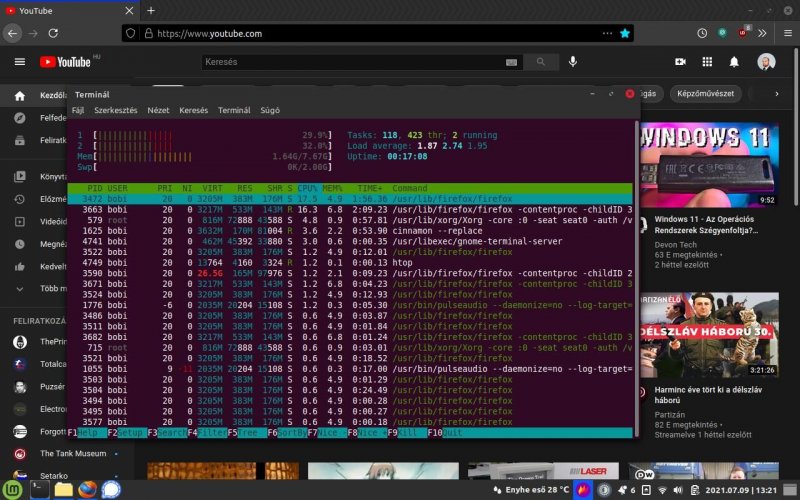Click htop F3 Search function
This screenshot has height=500, width=800.
click(167, 433)
